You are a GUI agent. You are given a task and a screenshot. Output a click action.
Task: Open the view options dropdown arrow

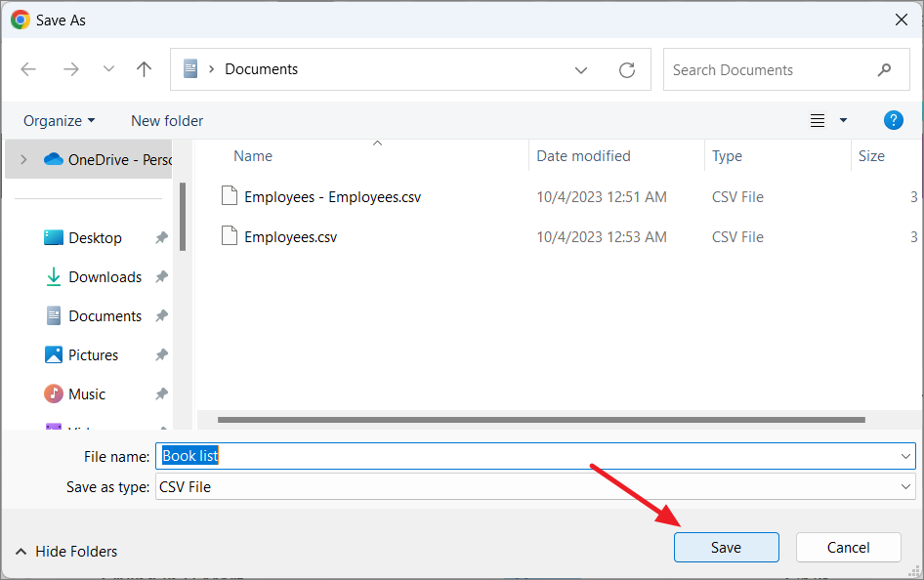point(843,120)
